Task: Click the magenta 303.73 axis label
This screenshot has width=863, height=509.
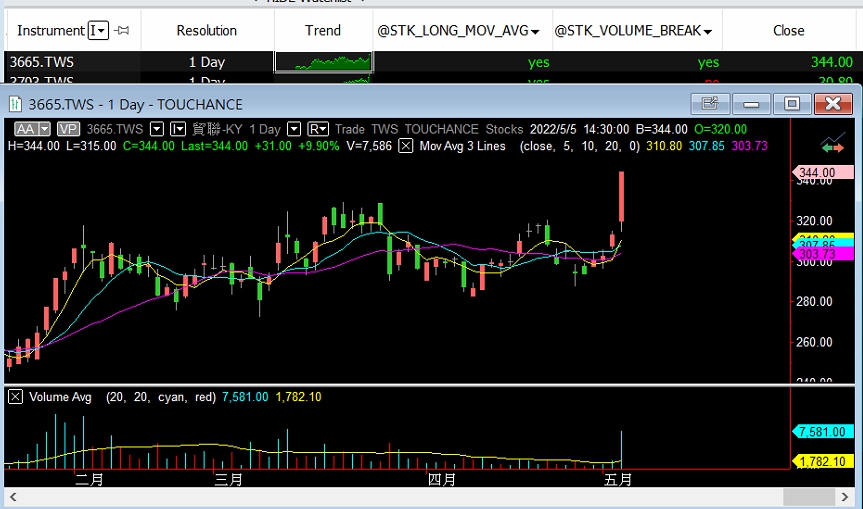Action: (823, 254)
